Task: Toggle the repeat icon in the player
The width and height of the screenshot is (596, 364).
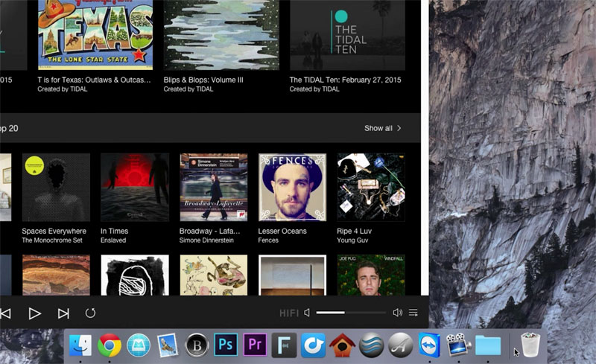Action: click(x=90, y=313)
